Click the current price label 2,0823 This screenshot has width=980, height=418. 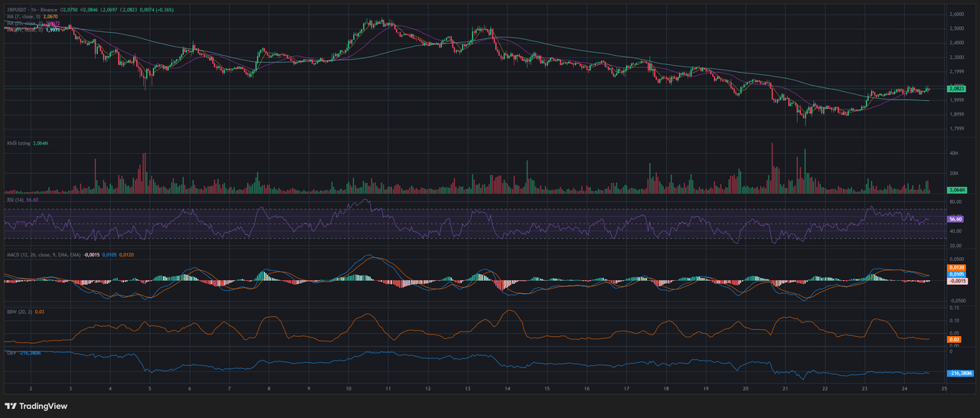pyautogui.click(x=956, y=89)
